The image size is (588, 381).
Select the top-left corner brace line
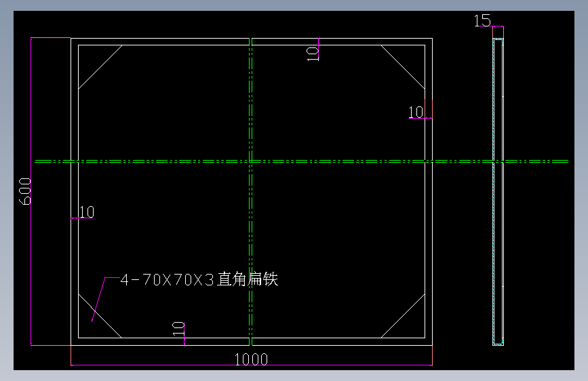[100, 67]
